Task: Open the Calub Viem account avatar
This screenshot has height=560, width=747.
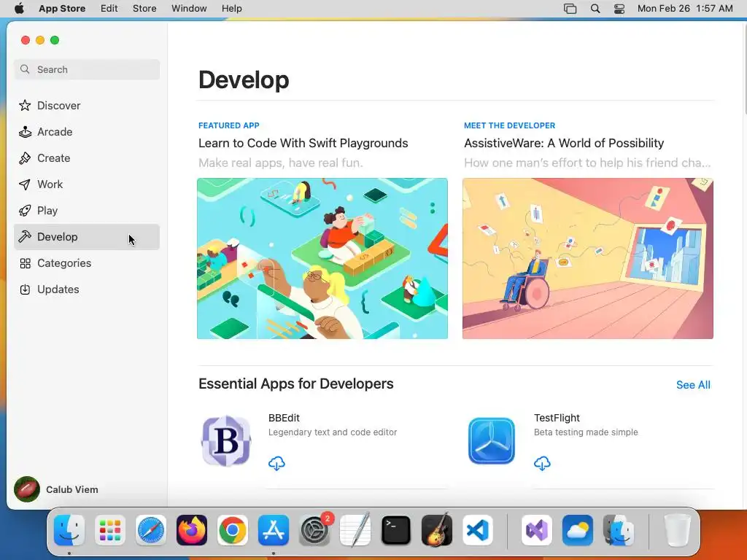Action: pyautogui.click(x=27, y=489)
